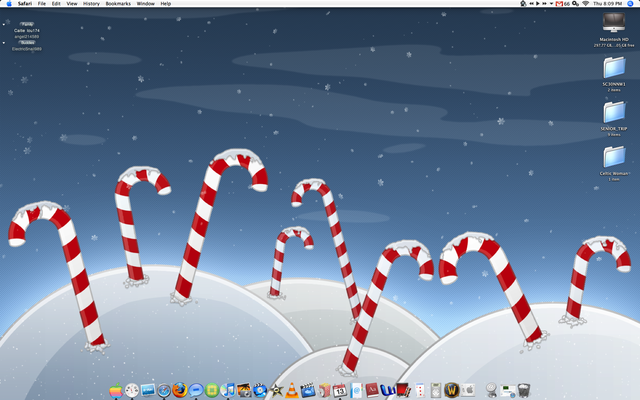Select the Callie buddy entry
640x400 pixels.
point(27,30)
